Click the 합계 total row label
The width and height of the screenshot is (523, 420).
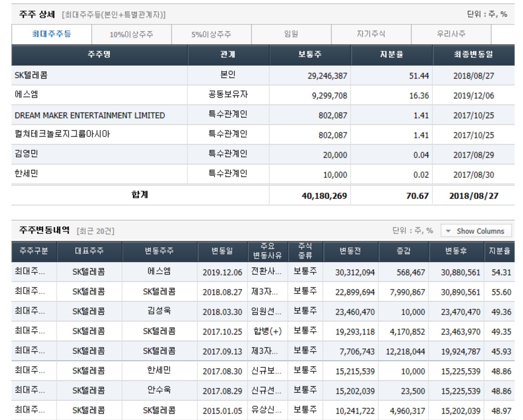140,195
